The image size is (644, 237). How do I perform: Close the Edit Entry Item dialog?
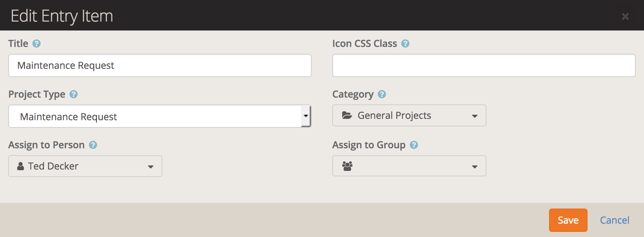625,16
